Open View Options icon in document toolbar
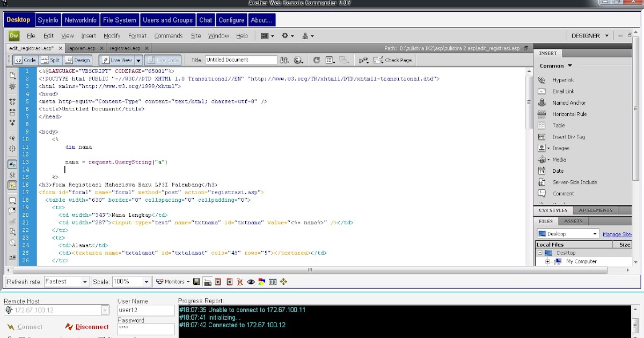The image size is (644, 338). 330,60
